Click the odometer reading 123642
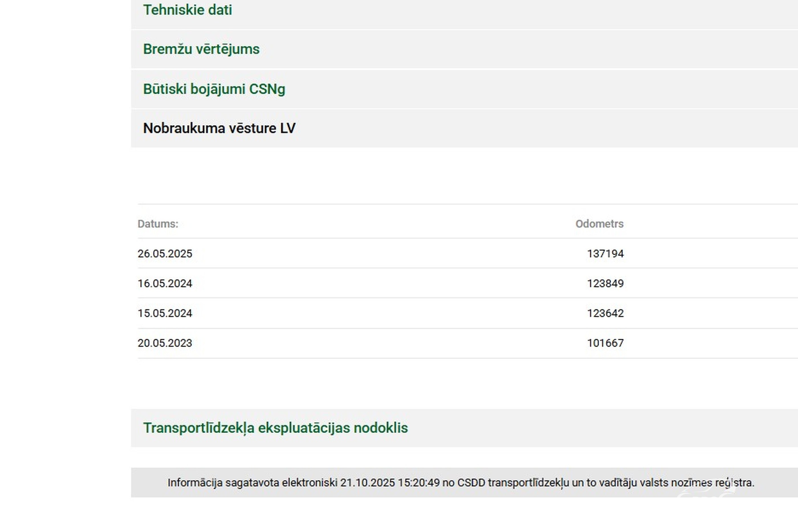Image resolution: width=798 pixels, height=532 pixels. coord(605,313)
